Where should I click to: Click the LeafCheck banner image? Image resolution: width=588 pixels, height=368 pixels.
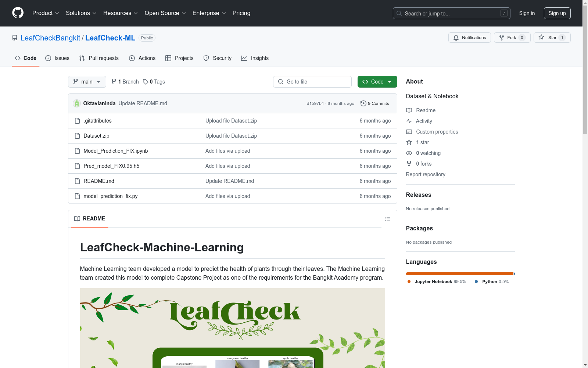[x=233, y=328]
